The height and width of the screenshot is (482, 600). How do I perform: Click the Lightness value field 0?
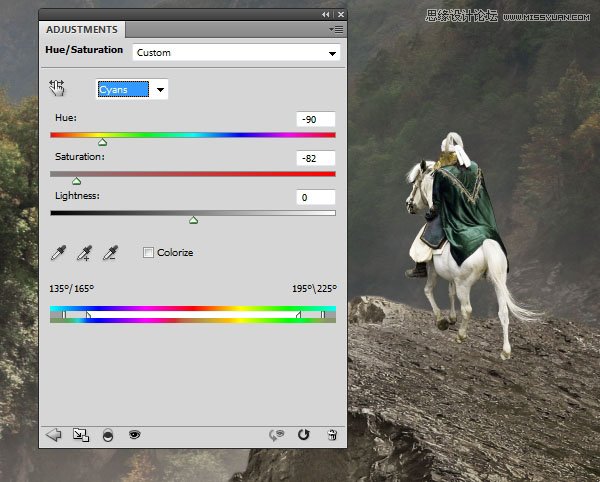coord(316,197)
